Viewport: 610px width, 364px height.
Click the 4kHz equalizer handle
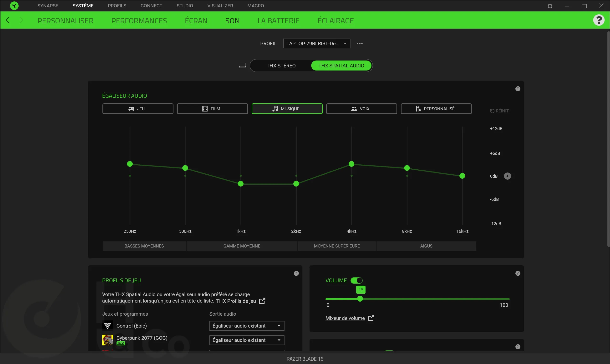click(x=351, y=164)
